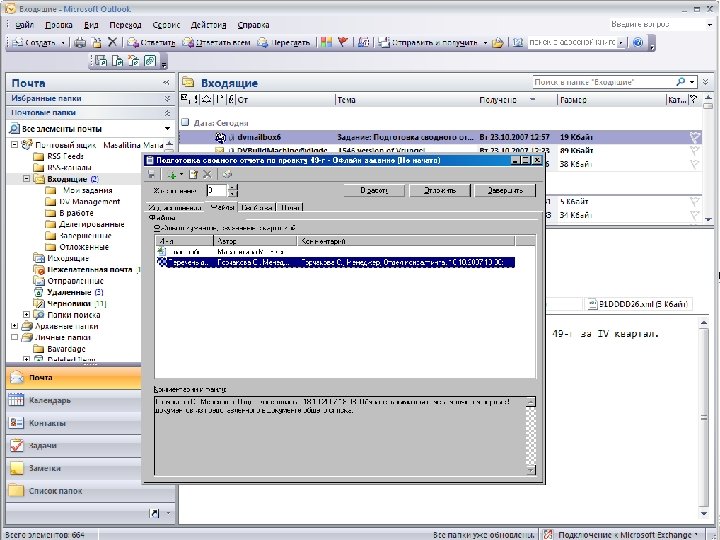Click Переслать forward button
Screen dimensions: 720x540
point(283,43)
